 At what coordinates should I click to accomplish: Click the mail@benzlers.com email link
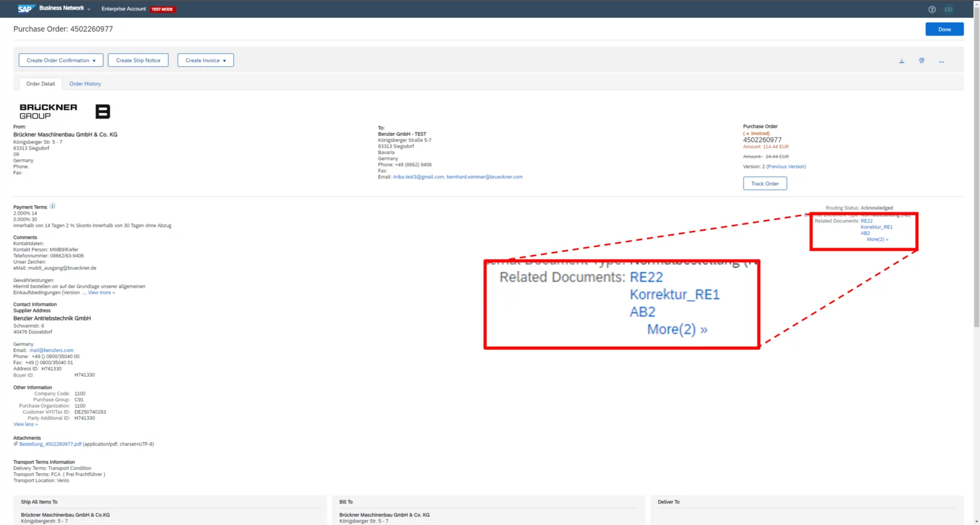point(51,351)
